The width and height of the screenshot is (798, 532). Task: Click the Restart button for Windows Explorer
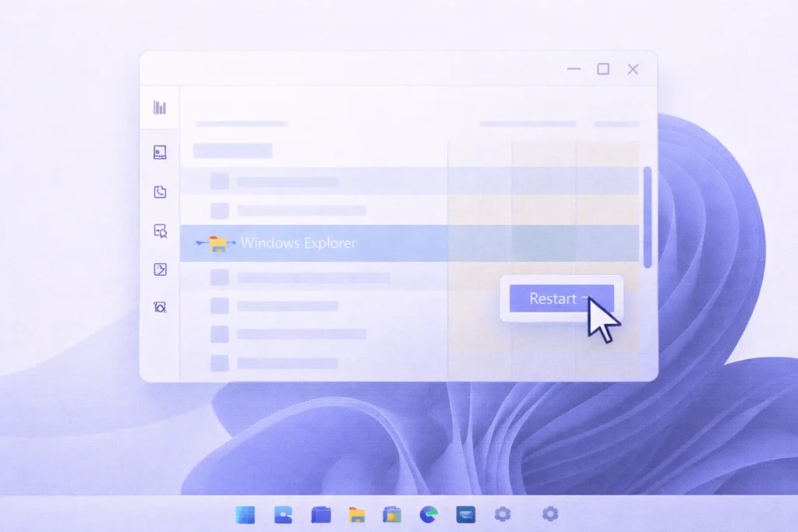tap(555, 299)
